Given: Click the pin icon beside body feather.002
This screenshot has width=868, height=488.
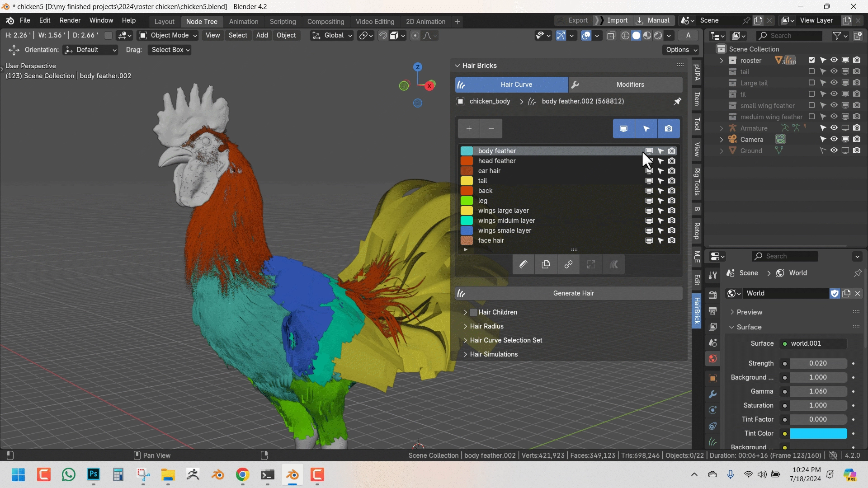Looking at the screenshot, I should (x=677, y=102).
